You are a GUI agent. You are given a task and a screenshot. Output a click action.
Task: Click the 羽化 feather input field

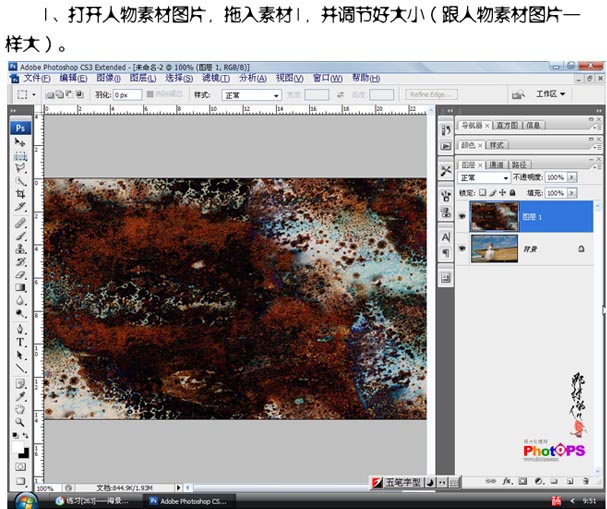click(127, 95)
